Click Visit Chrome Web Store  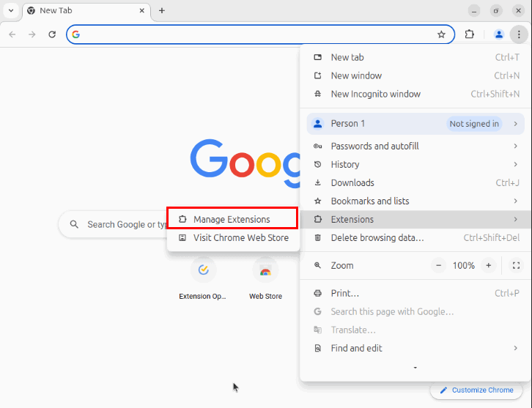(x=232, y=238)
